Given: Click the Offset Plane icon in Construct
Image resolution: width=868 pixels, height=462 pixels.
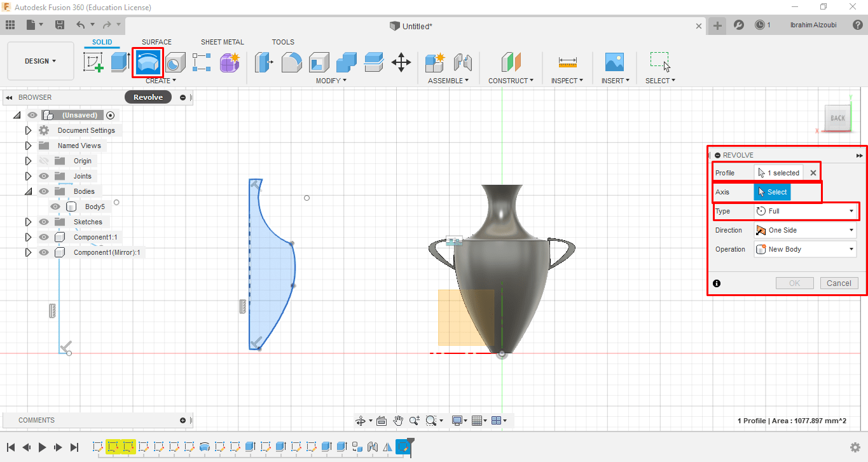Looking at the screenshot, I should [x=511, y=62].
